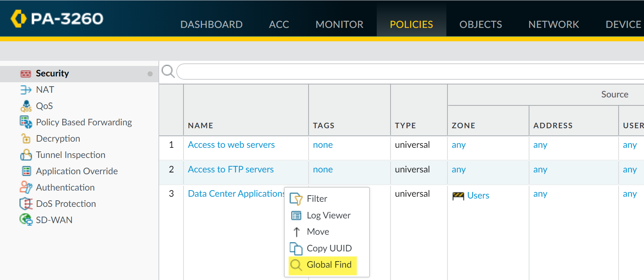Viewport: 644px width, 280px height.
Task: Click the search magnifier icon above table
Action: (x=168, y=71)
